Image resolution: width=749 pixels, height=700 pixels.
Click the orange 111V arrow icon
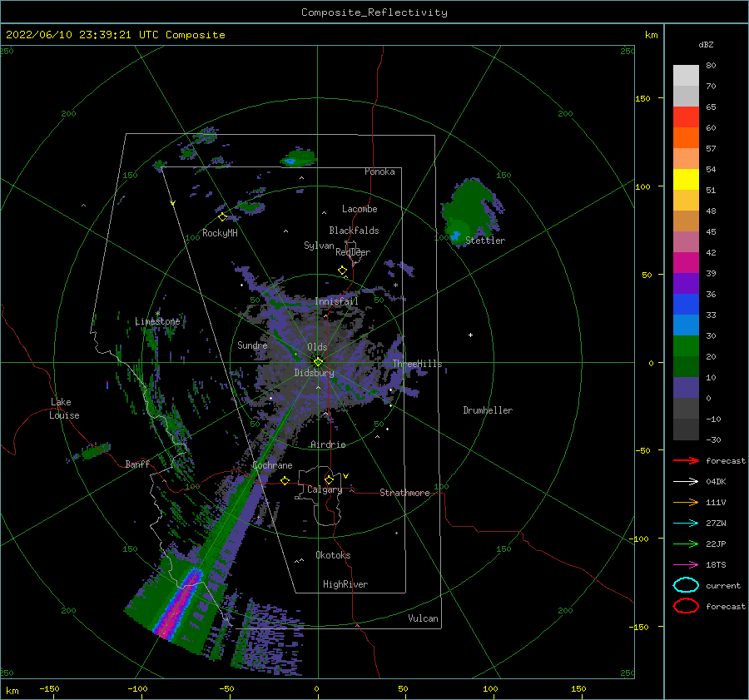(686, 502)
